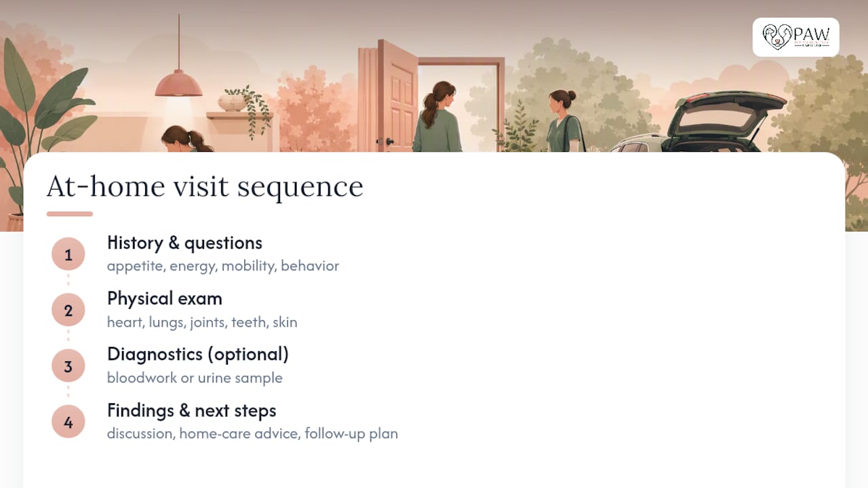The height and width of the screenshot is (488, 868).
Task: Click the 'History & questions' heading
Action: (184, 243)
